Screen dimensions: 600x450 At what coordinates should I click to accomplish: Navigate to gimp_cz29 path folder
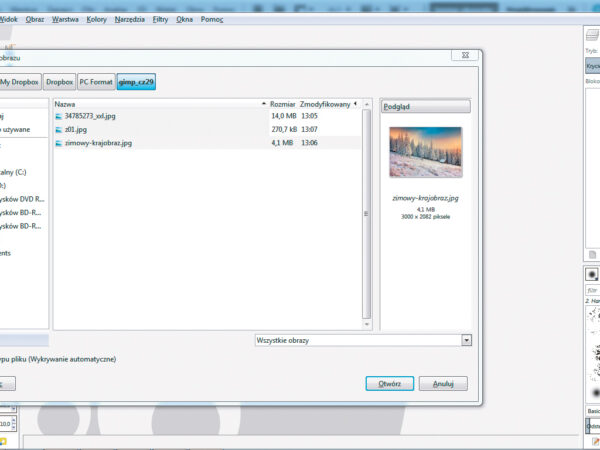click(x=136, y=82)
